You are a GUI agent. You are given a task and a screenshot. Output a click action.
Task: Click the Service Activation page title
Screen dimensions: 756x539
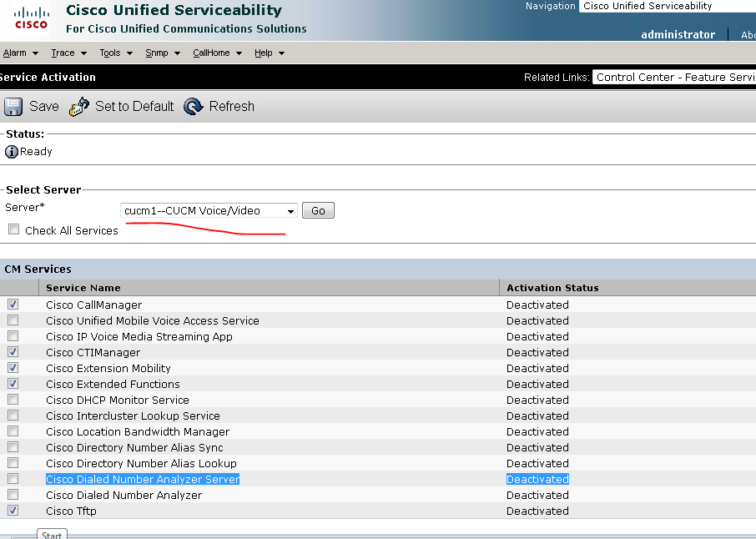(48, 77)
